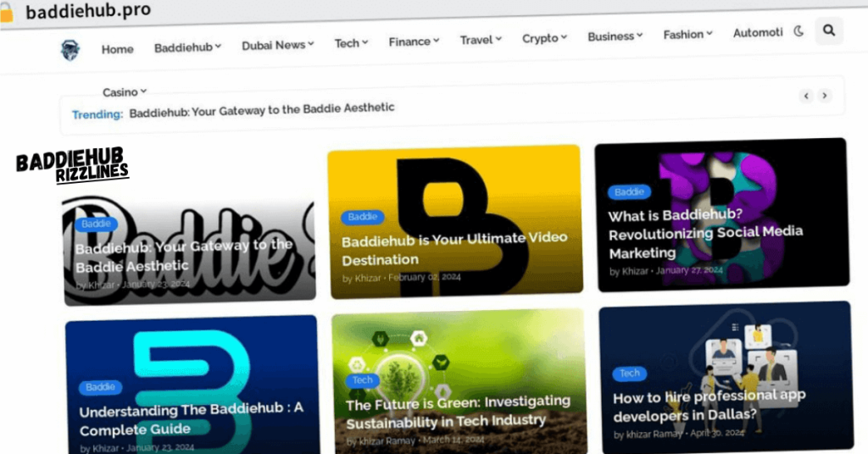Expand the Casino menu dropdown
The image size is (868, 454).
[x=125, y=91]
